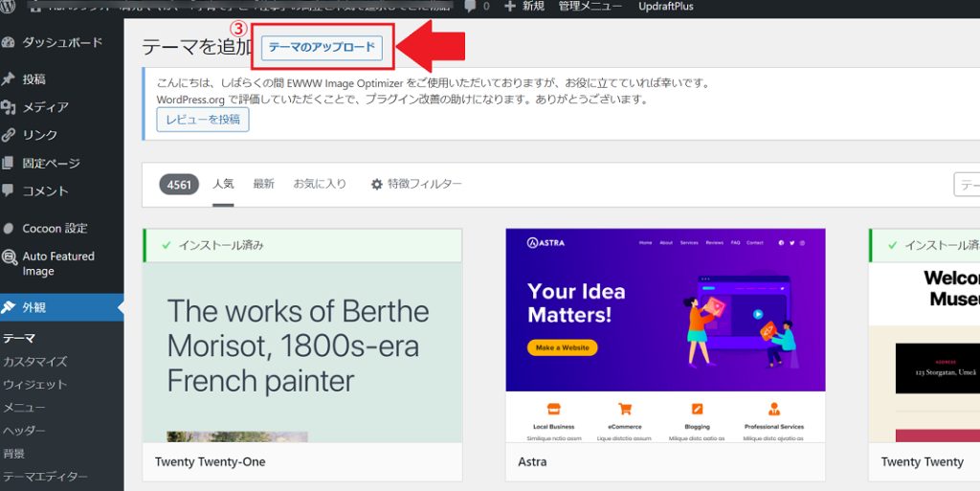The height and width of the screenshot is (491, 980).
Task: Select テーマエディター submenu item
Action: tap(45, 477)
